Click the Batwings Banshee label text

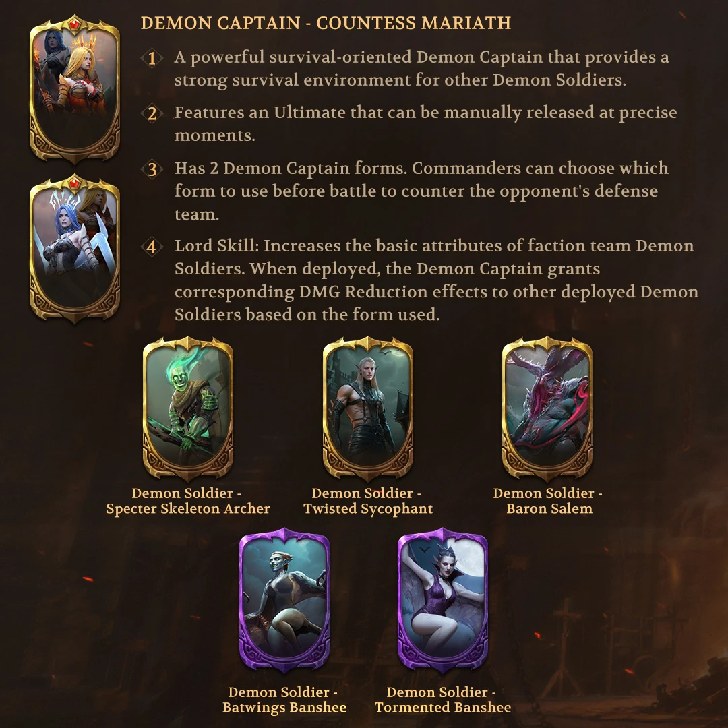click(x=284, y=700)
